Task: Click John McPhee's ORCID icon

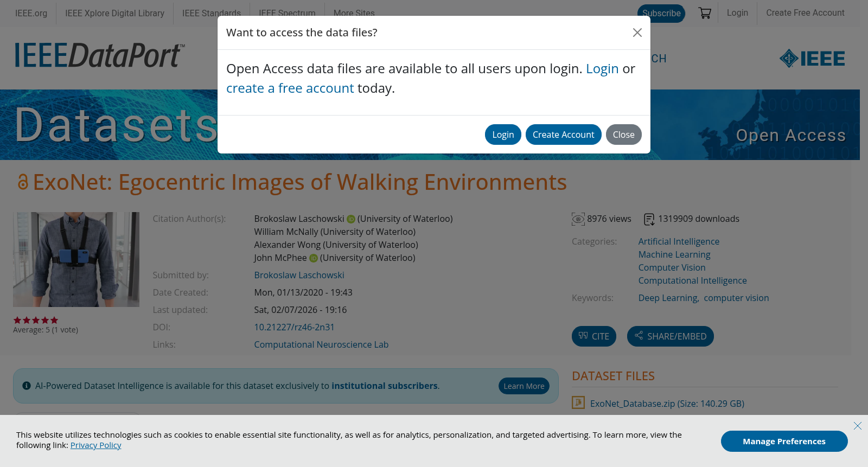Action: (314, 258)
